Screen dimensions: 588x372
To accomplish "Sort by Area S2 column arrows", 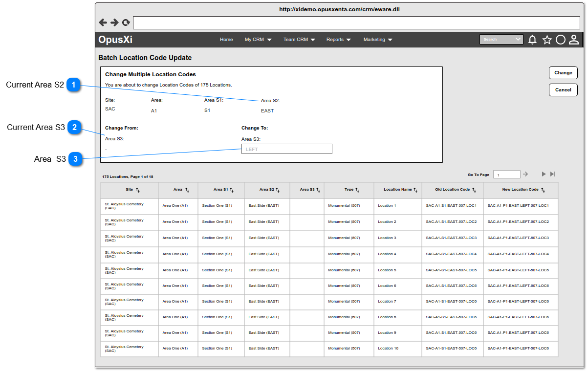I will (x=278, y=190).
